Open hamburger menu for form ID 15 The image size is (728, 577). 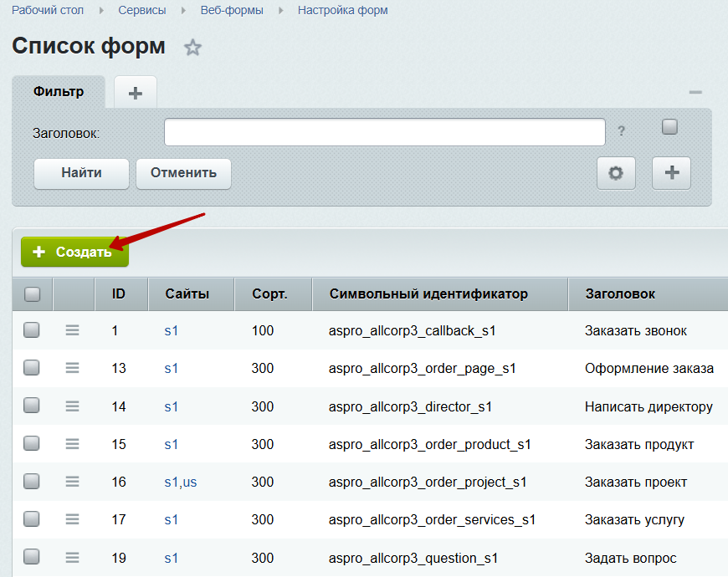pyautogui.click(x=73, y=444)
